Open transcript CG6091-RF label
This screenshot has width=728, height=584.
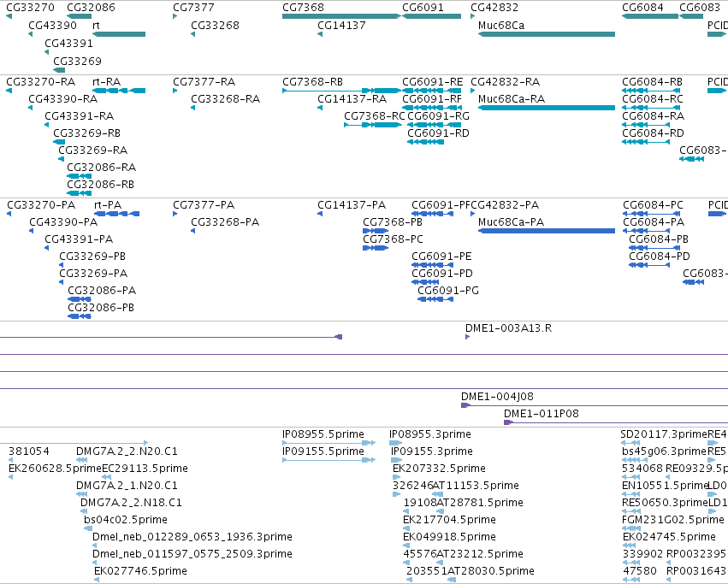[x=432, y=99]
